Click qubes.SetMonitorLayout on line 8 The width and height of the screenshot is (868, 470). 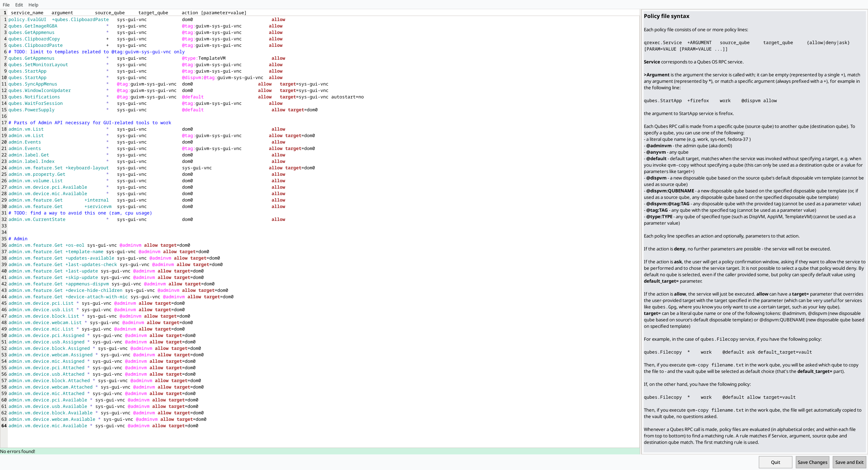[38, 65]
